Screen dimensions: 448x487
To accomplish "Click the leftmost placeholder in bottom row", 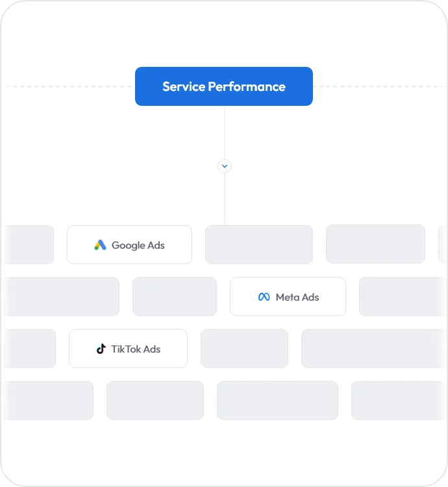I will click(49, 400).
